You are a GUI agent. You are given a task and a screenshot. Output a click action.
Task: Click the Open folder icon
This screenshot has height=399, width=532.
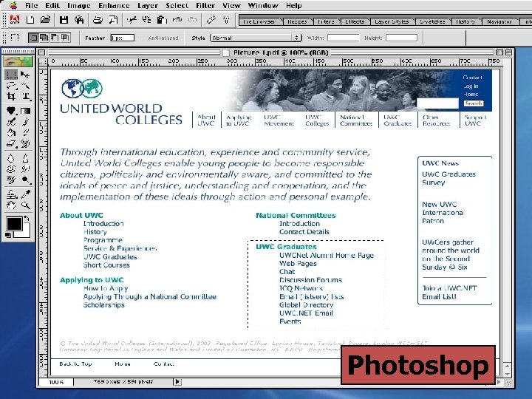(x=45, y=20)
